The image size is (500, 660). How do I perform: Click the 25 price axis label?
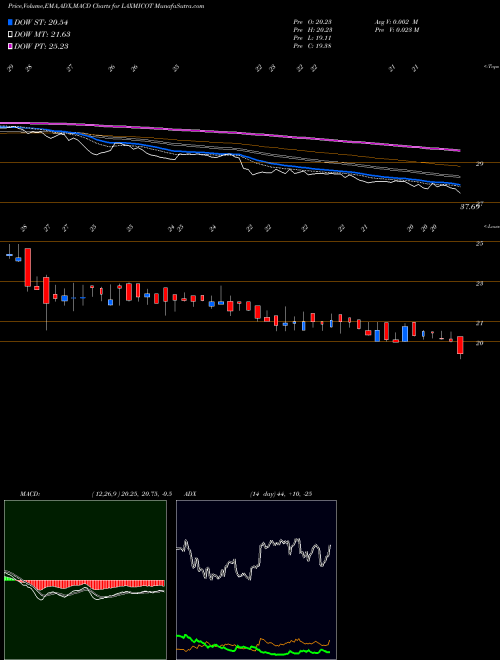[x=479, y=244]
